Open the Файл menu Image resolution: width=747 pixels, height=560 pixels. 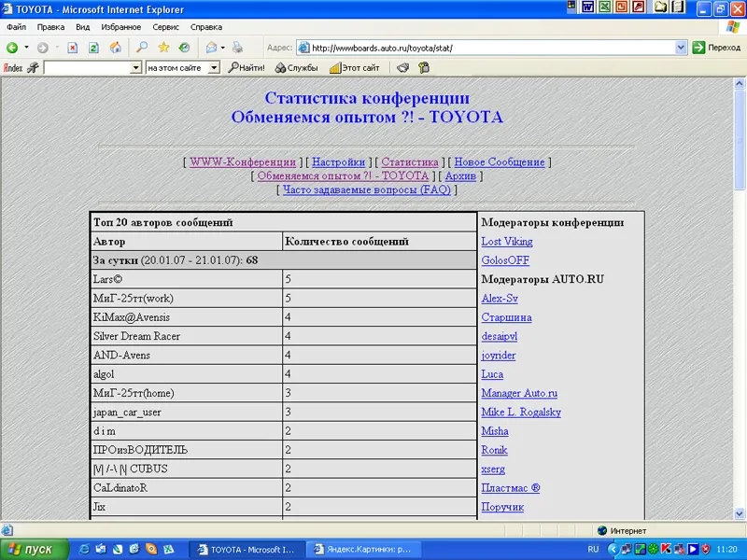[x=16, y=27]
